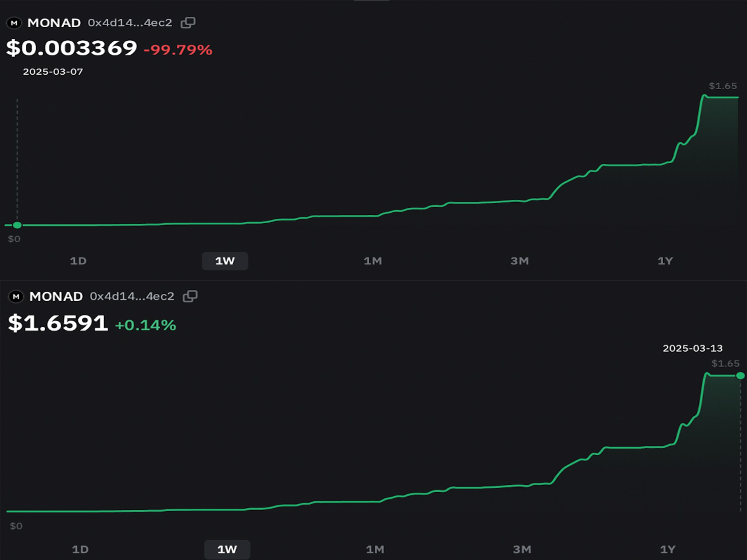This screenshot has height=560, width=747.
Task: Click the chart marker dot at 2025-03-13
Action: tap(740, 376)
